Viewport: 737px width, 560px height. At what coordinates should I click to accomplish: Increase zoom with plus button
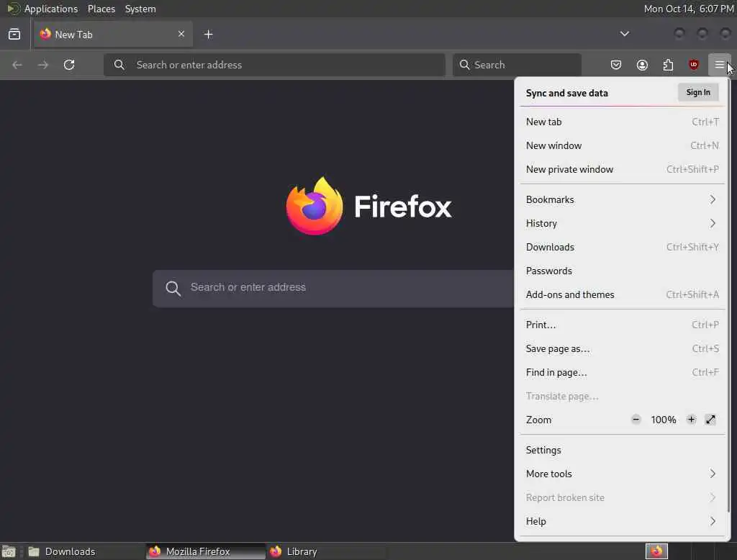click(x=691, y=420)
